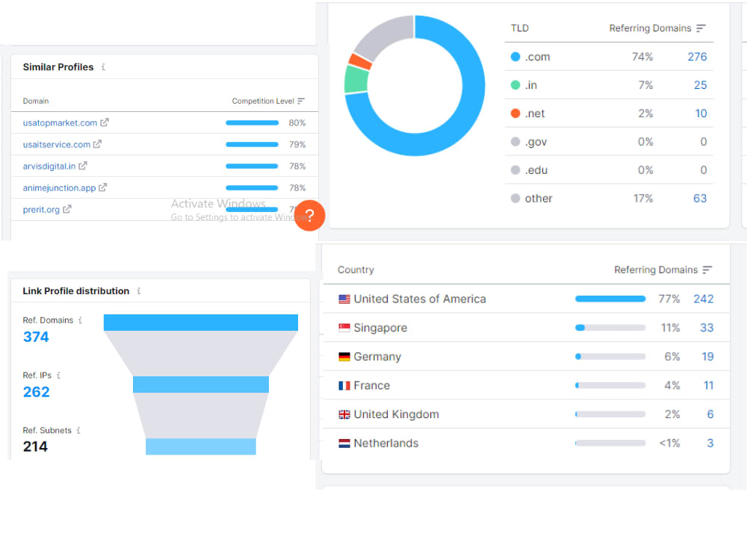Click info icon next to Similar Profiles
747x560 pixels.
coord(103,67)
